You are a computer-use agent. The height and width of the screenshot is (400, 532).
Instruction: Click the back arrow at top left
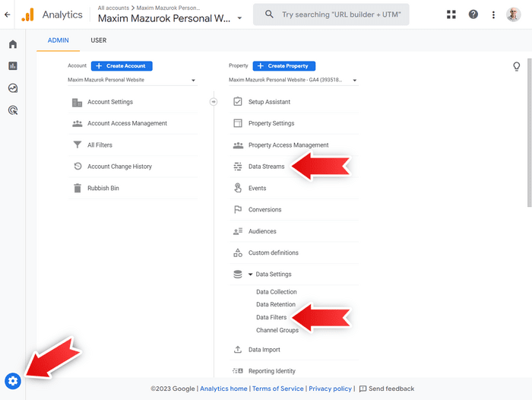pos(7,14)
